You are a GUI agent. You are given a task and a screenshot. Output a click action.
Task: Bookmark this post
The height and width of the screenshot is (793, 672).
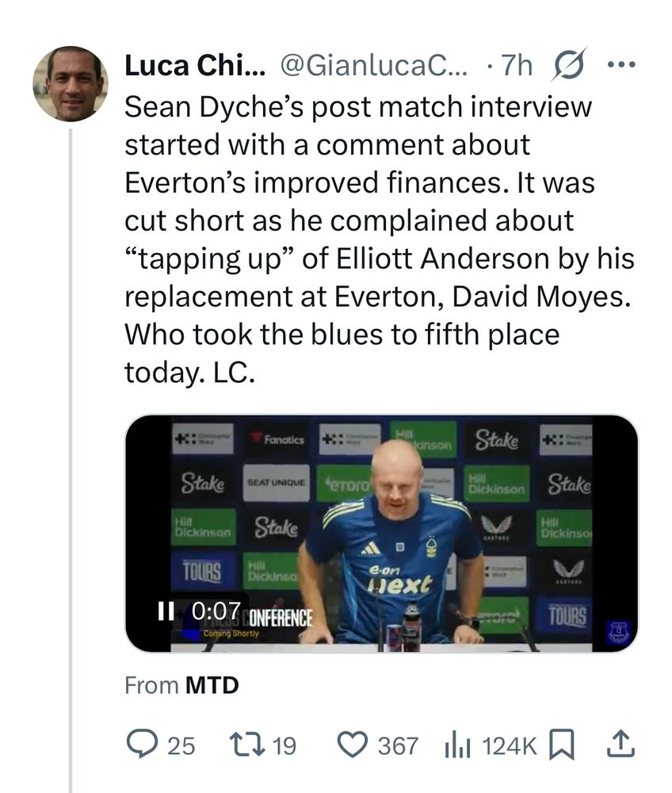point(561,745)
